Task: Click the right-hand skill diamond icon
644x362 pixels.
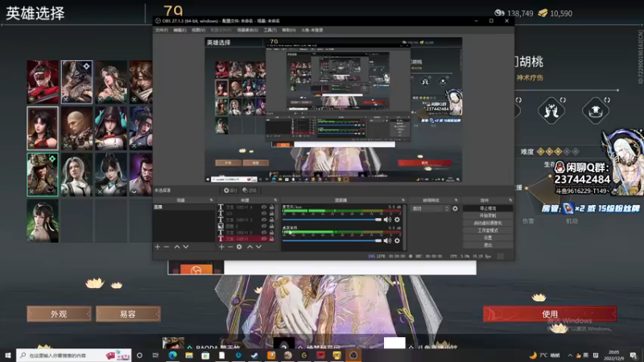Action: (x=596, y=110)
